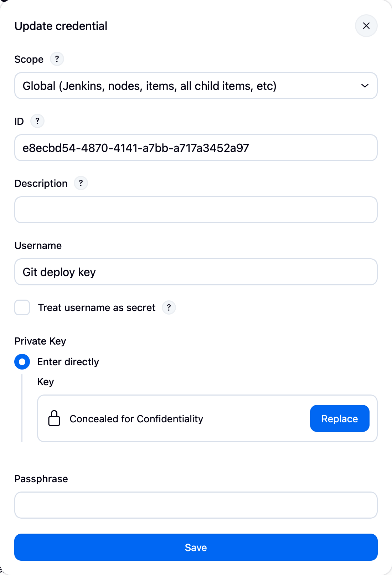Click the Update credential title

pyautogui.click(x=61, y=26)
